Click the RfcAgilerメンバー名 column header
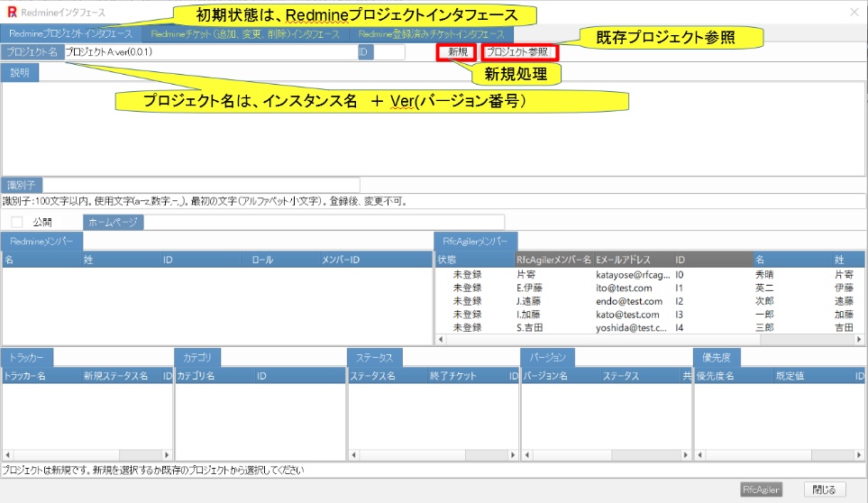Image resolution: width=868 pixels, height=503 pixels. 553,260
